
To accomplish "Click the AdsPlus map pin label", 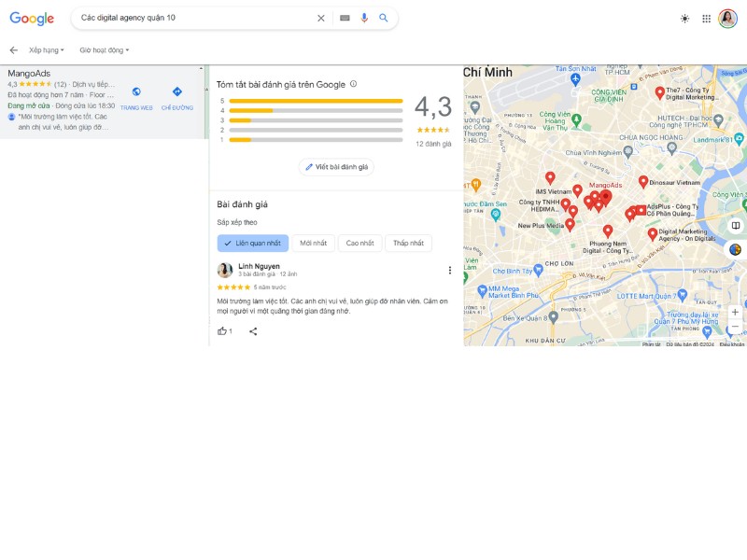I will (672, 210).
